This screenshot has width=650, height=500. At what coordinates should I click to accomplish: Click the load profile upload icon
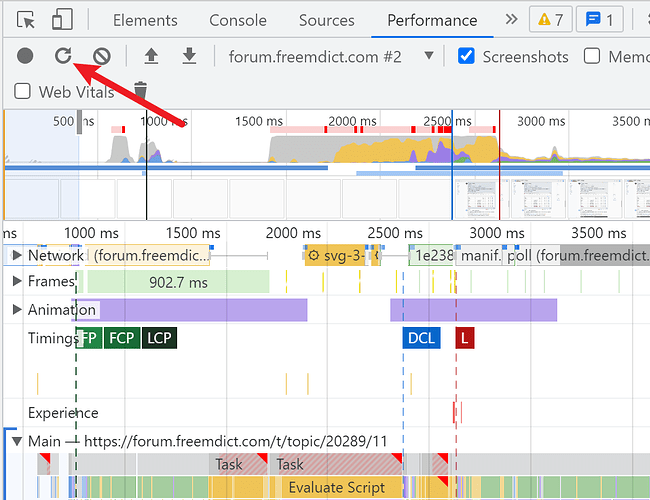pyautogui.click(x=151, y=56)
